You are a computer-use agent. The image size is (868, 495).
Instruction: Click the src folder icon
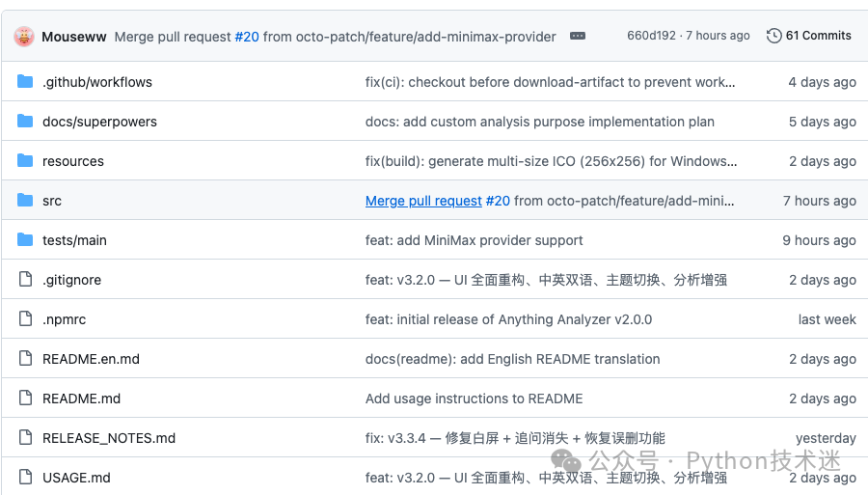25,200
